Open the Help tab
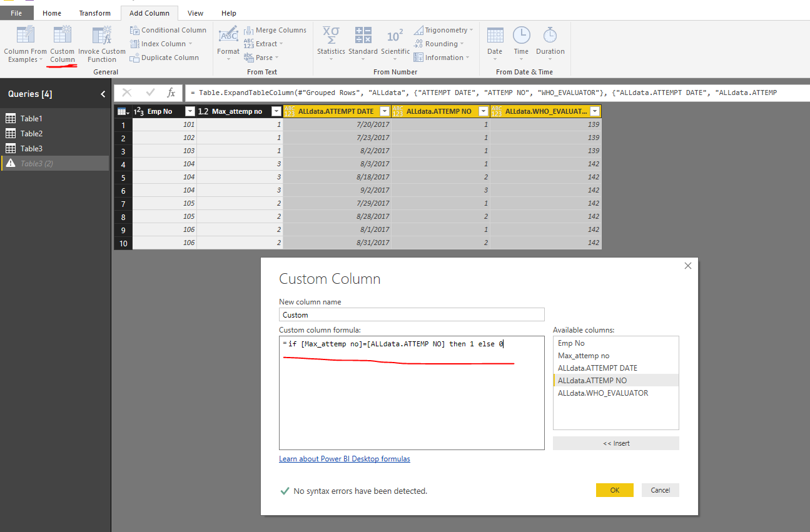 click(x=229, y=13)
